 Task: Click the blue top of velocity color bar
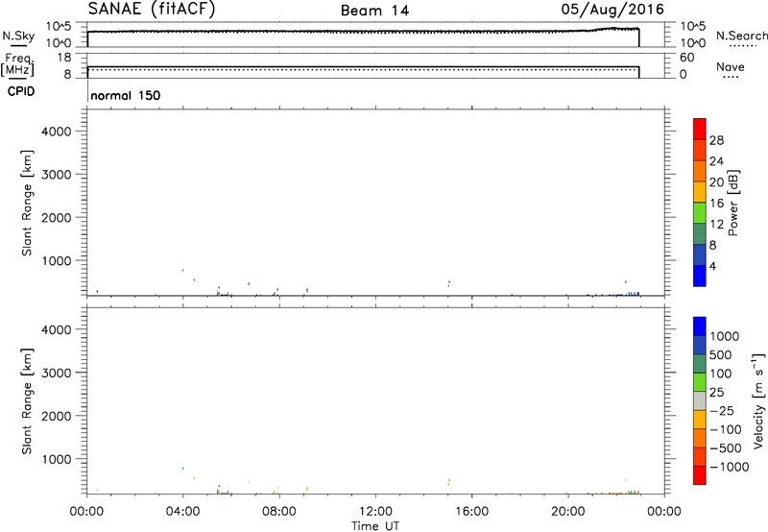(x=700, y=326)
